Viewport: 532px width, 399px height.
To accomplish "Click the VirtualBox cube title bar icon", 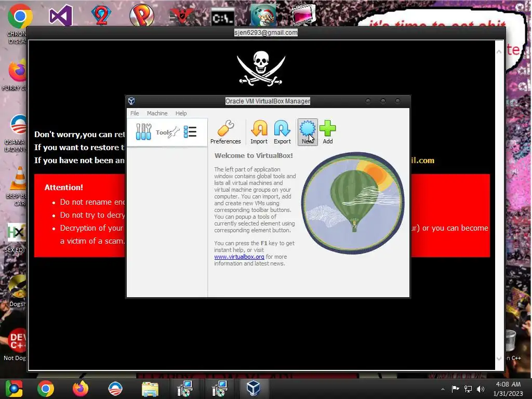I will (x=131, y=101).
